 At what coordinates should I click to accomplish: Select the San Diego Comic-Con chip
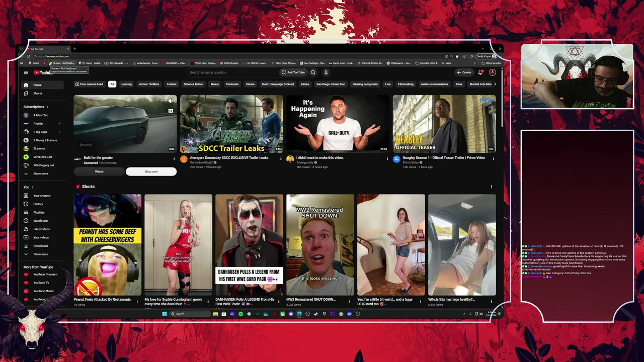[x=331, y=84]
